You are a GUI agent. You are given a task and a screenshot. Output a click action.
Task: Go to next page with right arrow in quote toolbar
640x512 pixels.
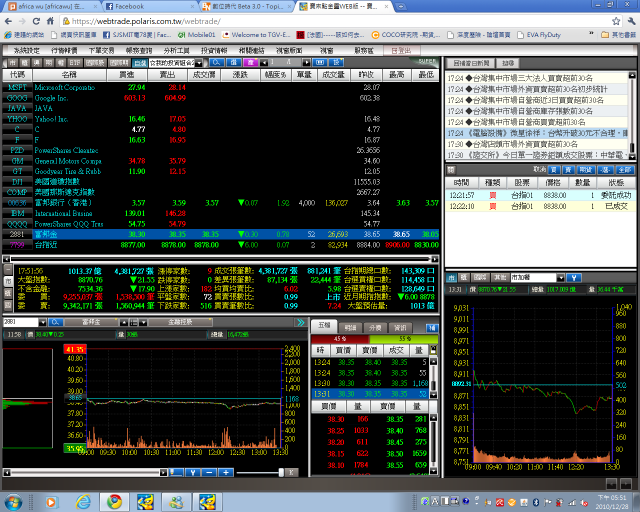[307, 62]
